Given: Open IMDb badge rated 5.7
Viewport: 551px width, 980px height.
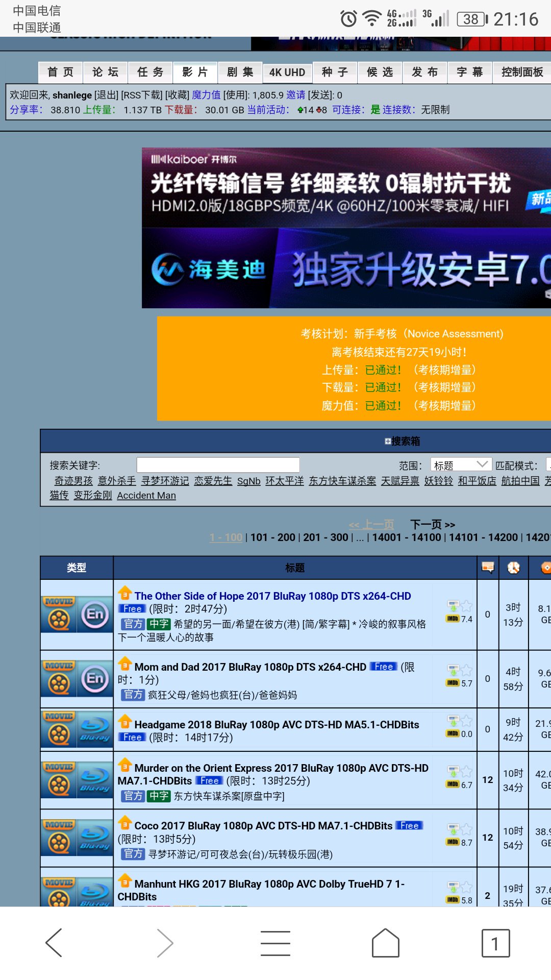Looking at the screenshot, I should (x=453, y=683).
